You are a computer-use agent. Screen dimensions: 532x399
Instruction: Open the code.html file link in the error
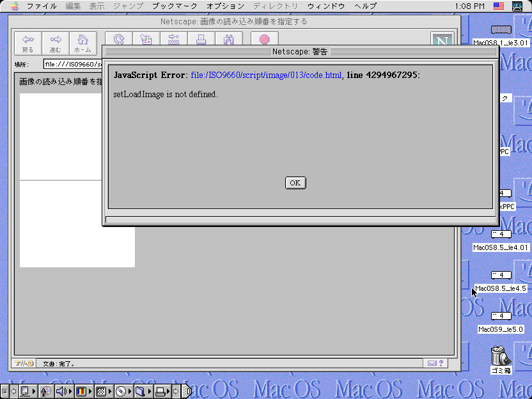[266, 75]
